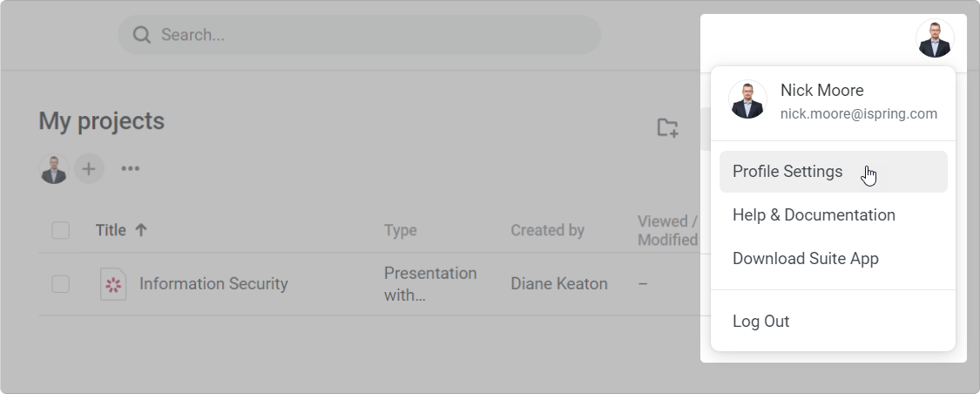980x394 pixels.
Task: Open the user avatar at top right
Action: [x=935, y=38]
